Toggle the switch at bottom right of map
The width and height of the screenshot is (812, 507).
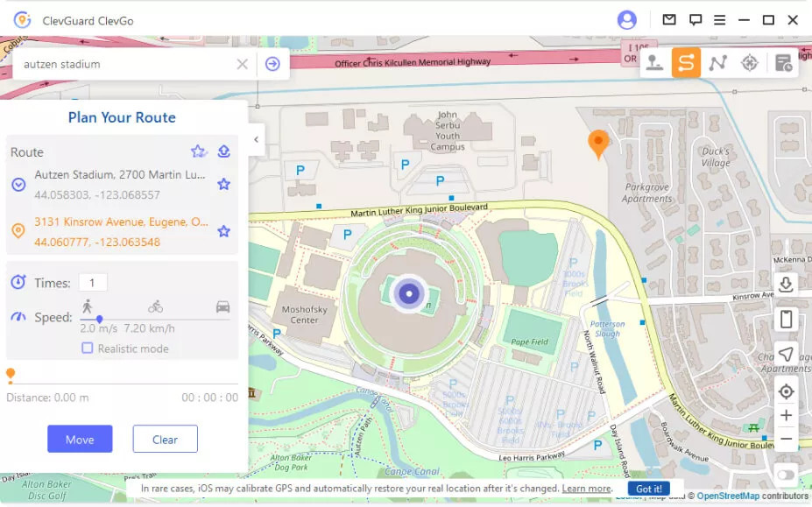click(786, 475)
